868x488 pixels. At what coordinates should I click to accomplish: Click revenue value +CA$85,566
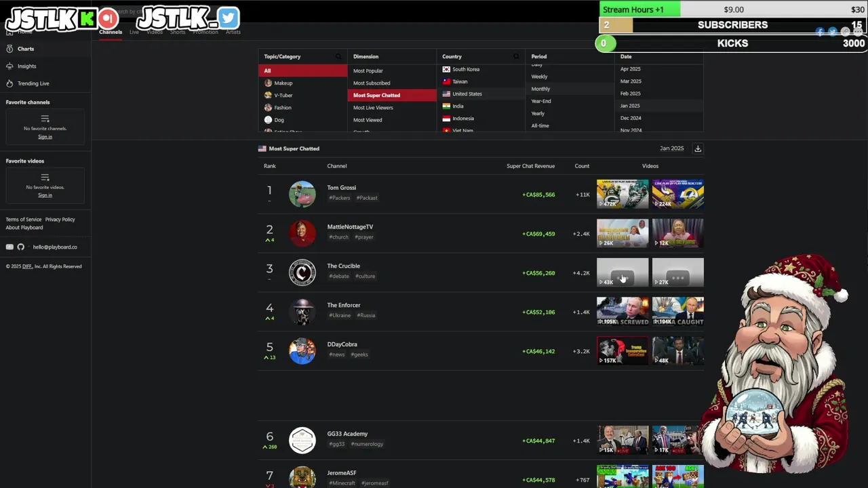pyautogui.click(x=538, y=195)
